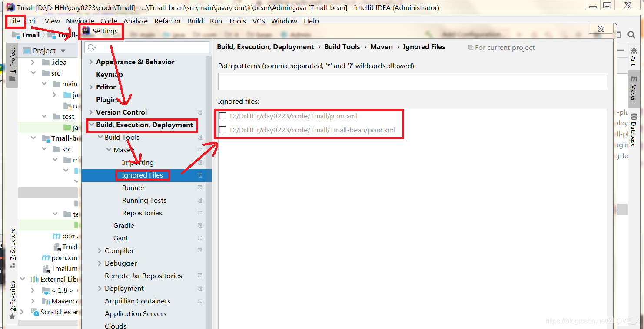
Task: Open the Ant tool window tab
Action: pyautogui.click(x=633, y=57)
